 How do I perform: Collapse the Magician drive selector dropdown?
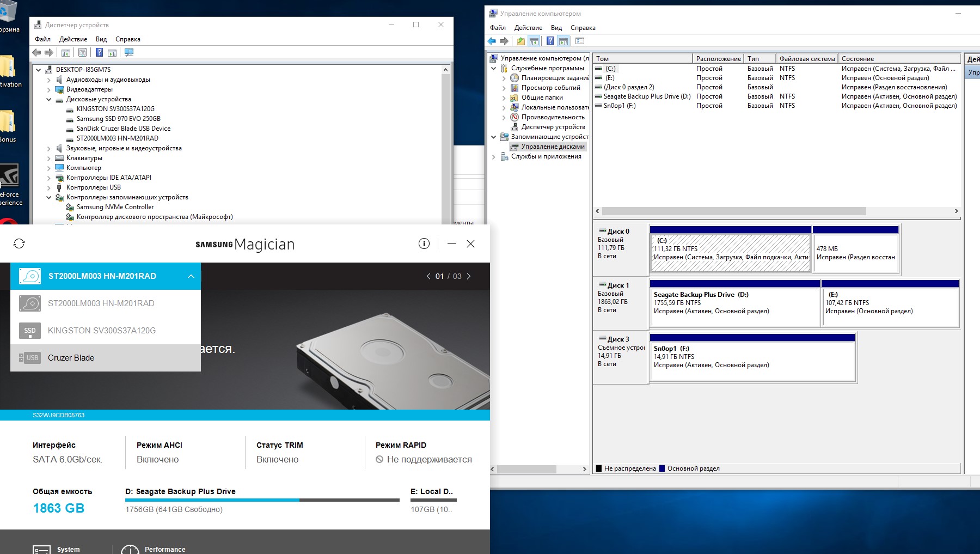pos(191,276)
